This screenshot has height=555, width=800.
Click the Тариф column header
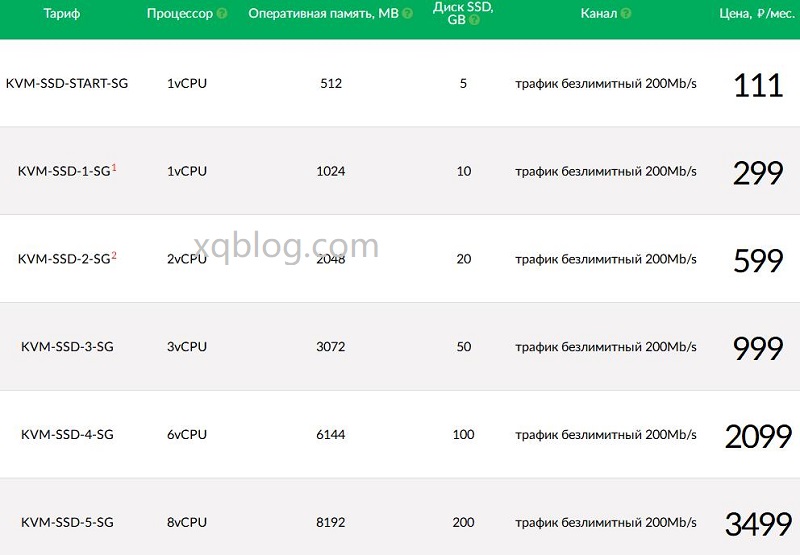62,14
